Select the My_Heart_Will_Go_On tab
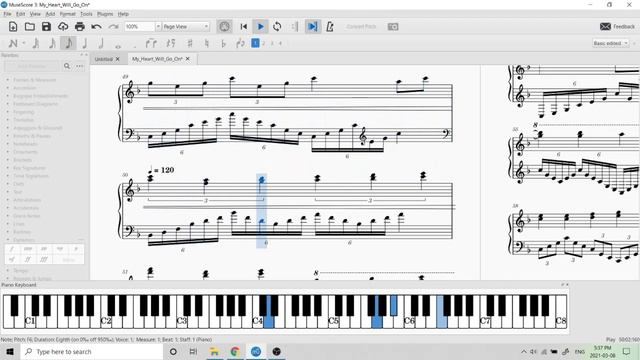 point(157,59)
